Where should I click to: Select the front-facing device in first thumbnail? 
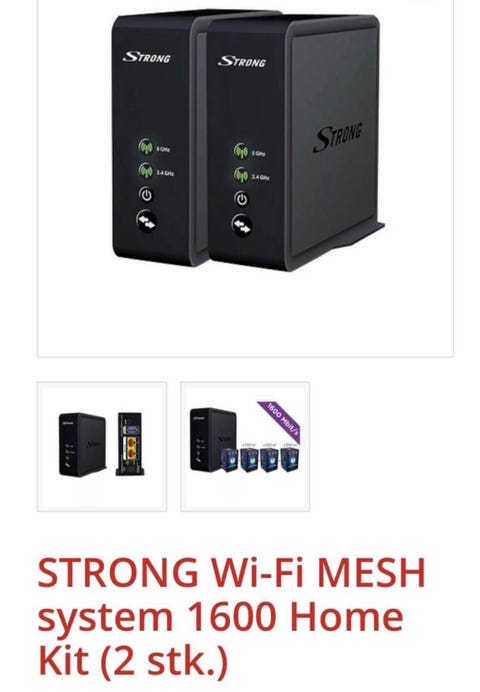[x=82, y=445]
